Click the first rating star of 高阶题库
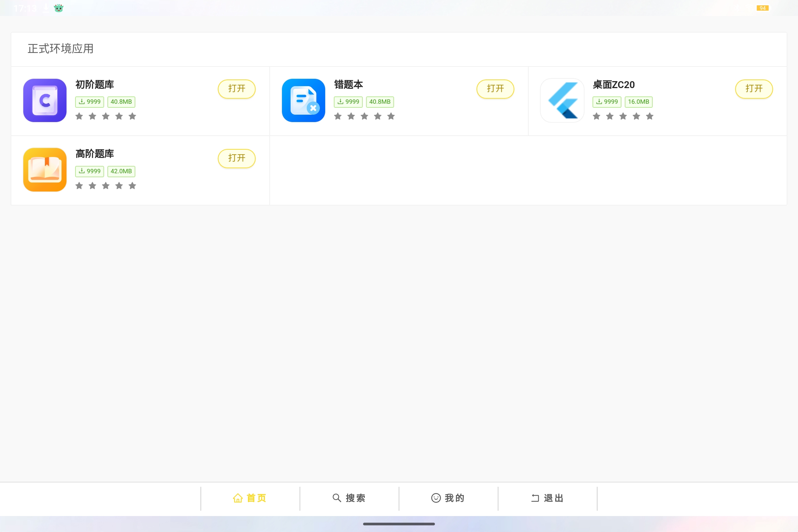This screenshot has height=532, width=798. [x=79, y=186]
